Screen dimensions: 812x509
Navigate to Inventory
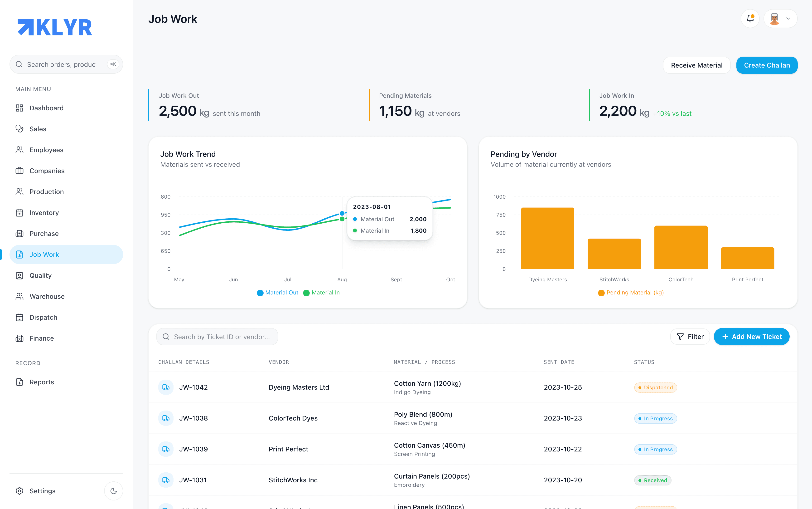pyautogui.click(x=66, y=213)
